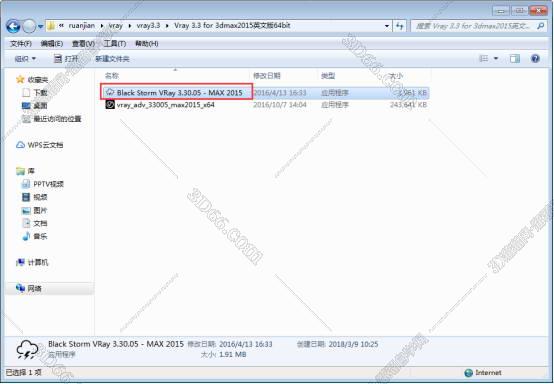Open 最近访问的位置 in the sidebar
This screenshot has width=554, height=384.
(57, 119)
